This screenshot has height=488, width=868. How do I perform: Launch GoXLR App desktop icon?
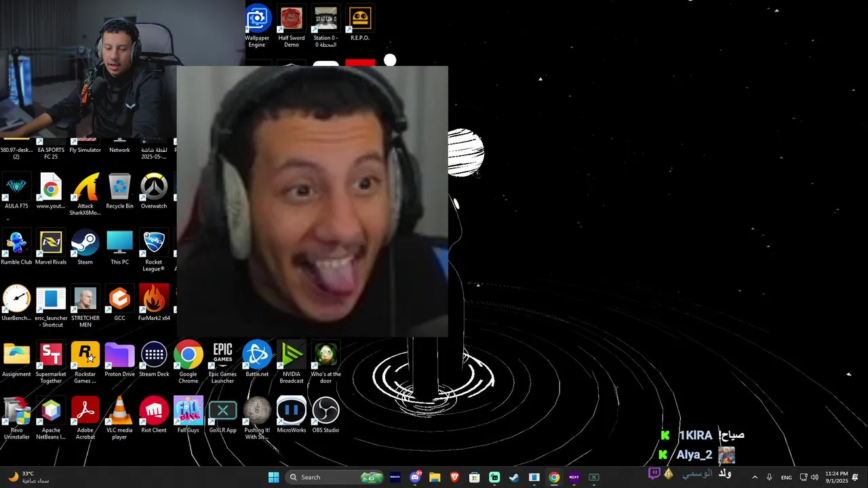[x=222, y=415]
